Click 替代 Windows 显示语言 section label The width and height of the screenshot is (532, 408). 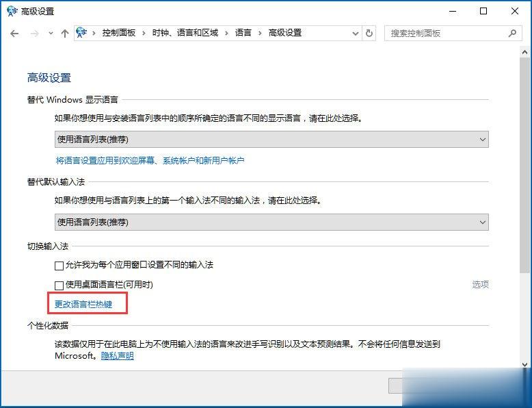coord(72,99)
